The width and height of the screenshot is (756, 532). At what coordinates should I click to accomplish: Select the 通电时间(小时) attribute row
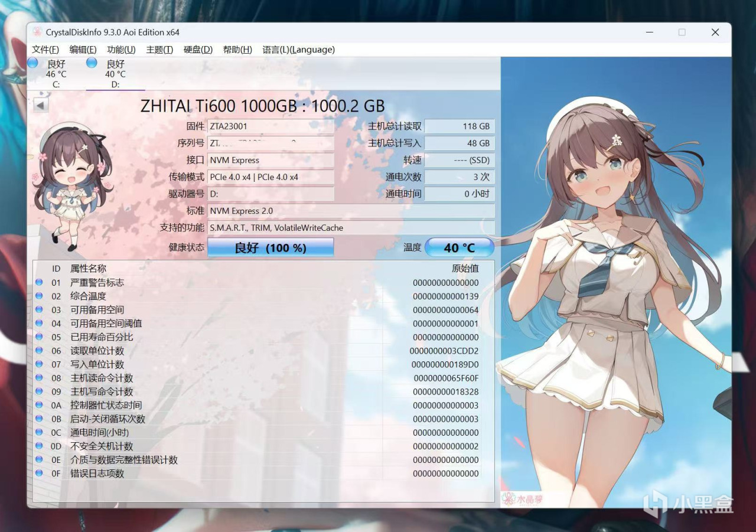pyautogui.click(x=258, y=433)
